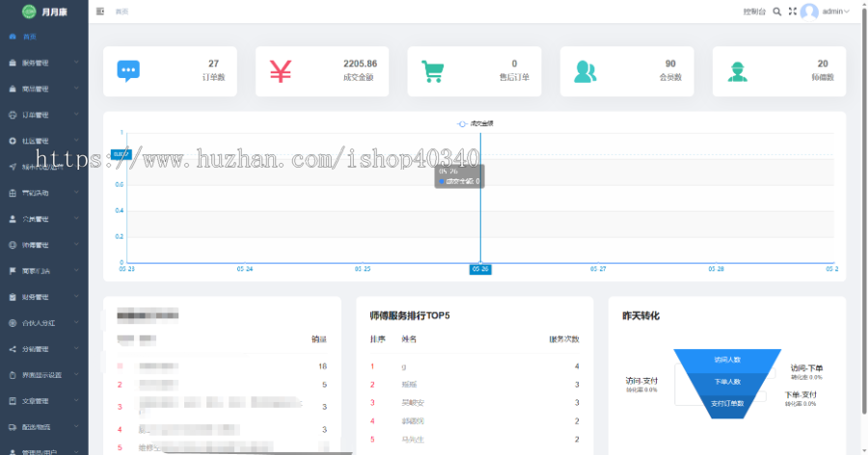Click the 20 师傅数 value
The height and width of the screenshot is (455, 868).
tap(823, 64)
